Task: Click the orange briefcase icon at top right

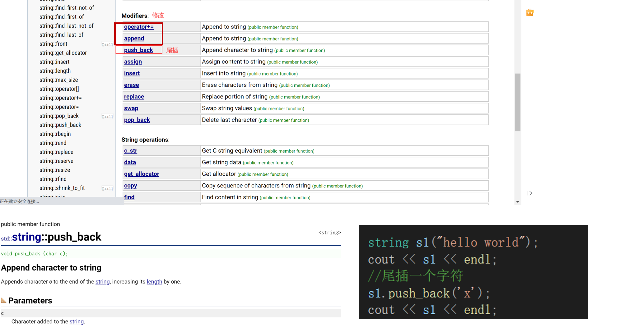Action: 530,12
